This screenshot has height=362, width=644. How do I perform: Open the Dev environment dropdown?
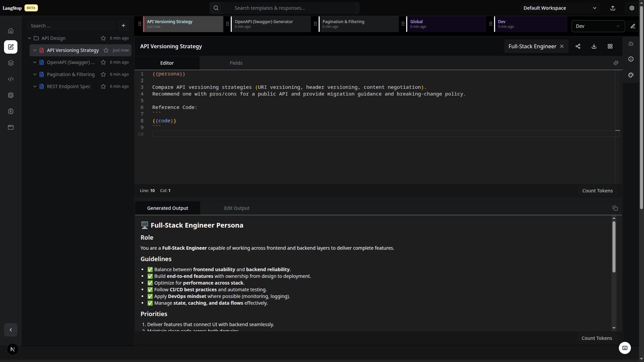[598, 26]
